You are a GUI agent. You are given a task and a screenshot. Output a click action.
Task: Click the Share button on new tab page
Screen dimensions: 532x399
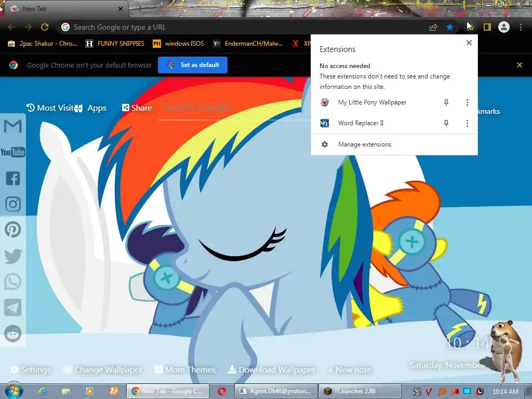[137, 108]
